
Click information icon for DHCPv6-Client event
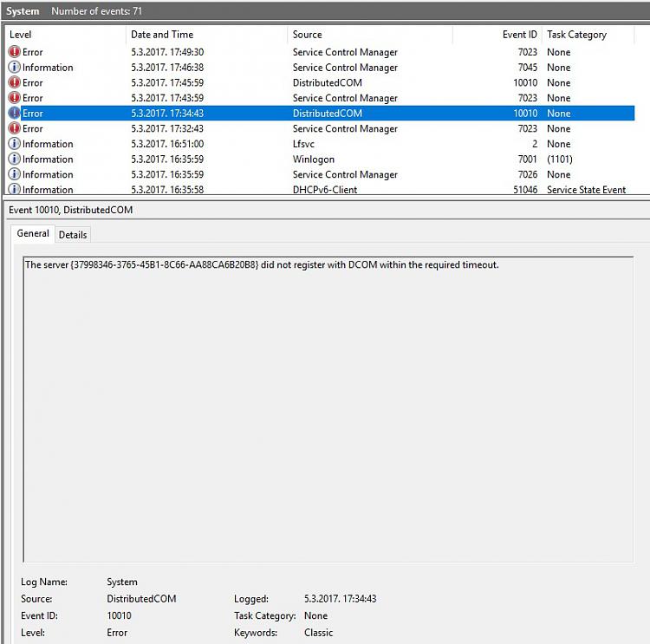click(14, 189)
